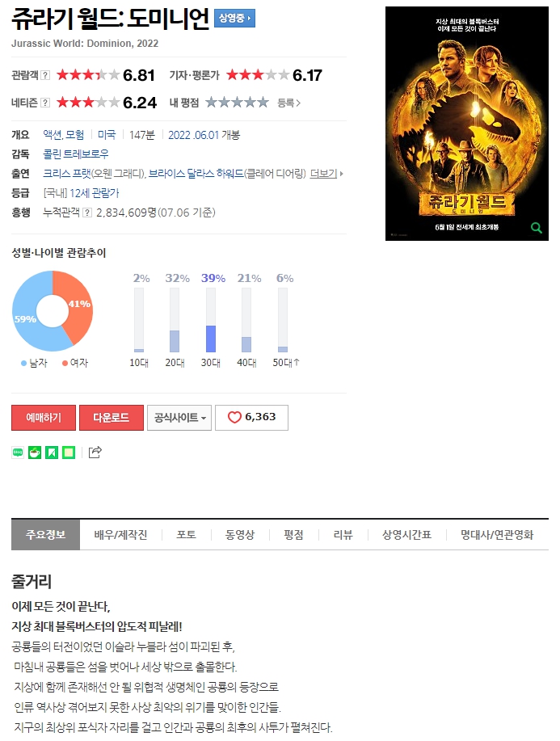
Task: Expand cast list with 더보기
Action: click(x=326, y=174)
